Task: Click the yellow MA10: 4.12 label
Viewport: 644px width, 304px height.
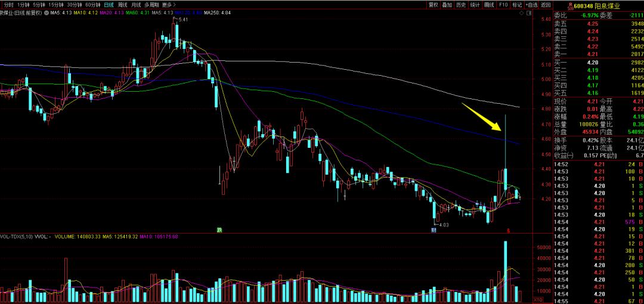Action: [x=86, y=13]
